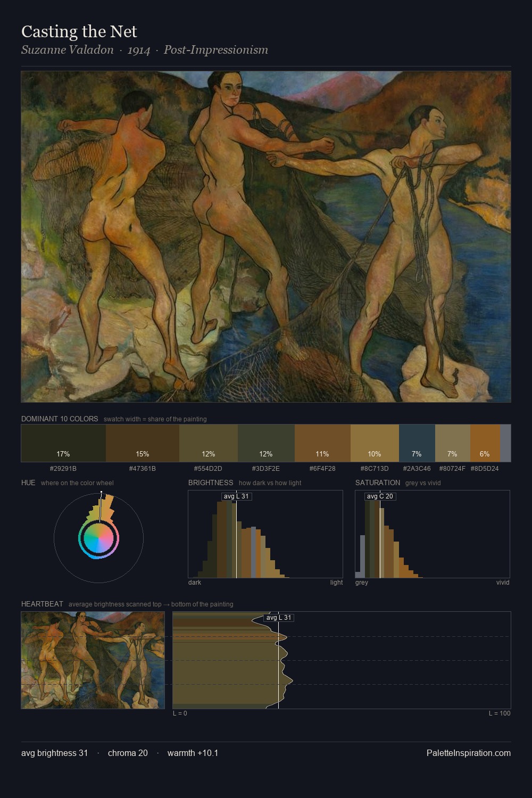Select the unlabeled grey swatch at palette end
Viewport: 532px width, 798px height.
click(505, 443)
